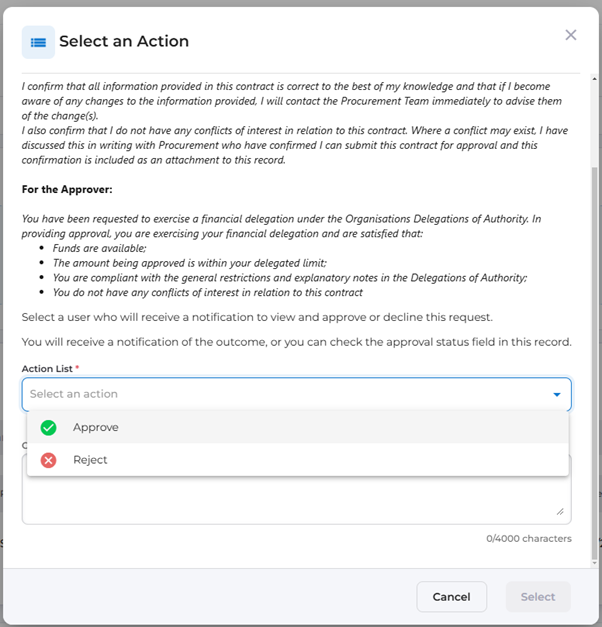
Task: Click the conflicts of interest bullet point
Action: point(208,292)
